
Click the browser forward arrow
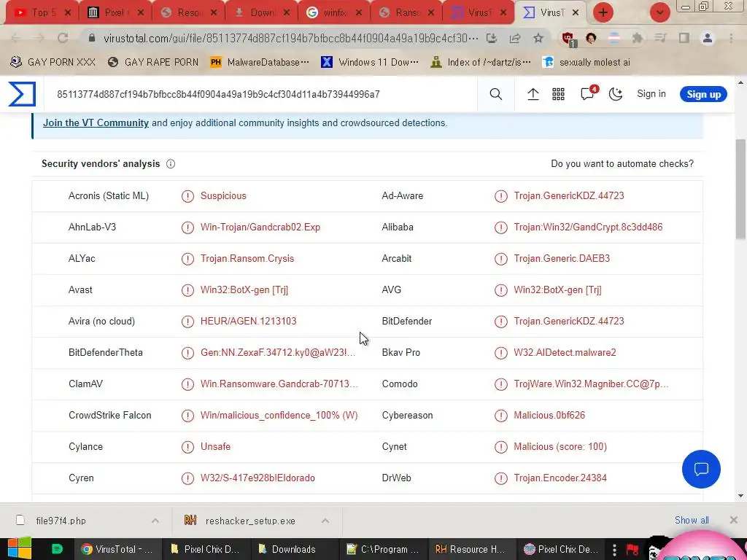39,38
